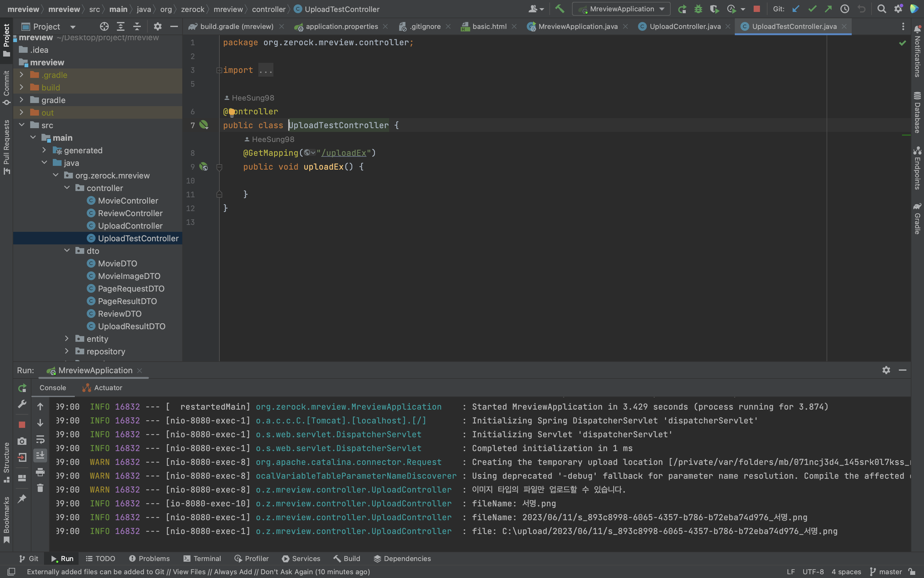924x578 pixels.
Task: Switch to basic.html tab
Action: click(x=489, y=26)
